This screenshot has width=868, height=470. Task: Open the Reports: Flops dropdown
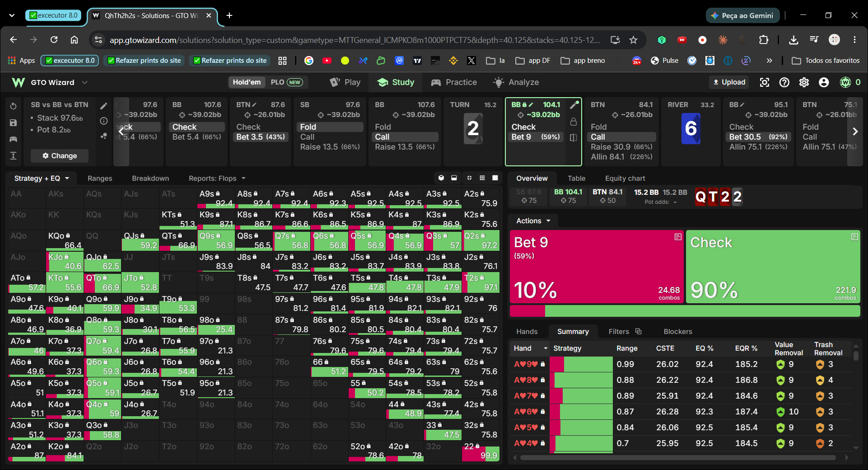pyautogui.click(x=217, y=179)
